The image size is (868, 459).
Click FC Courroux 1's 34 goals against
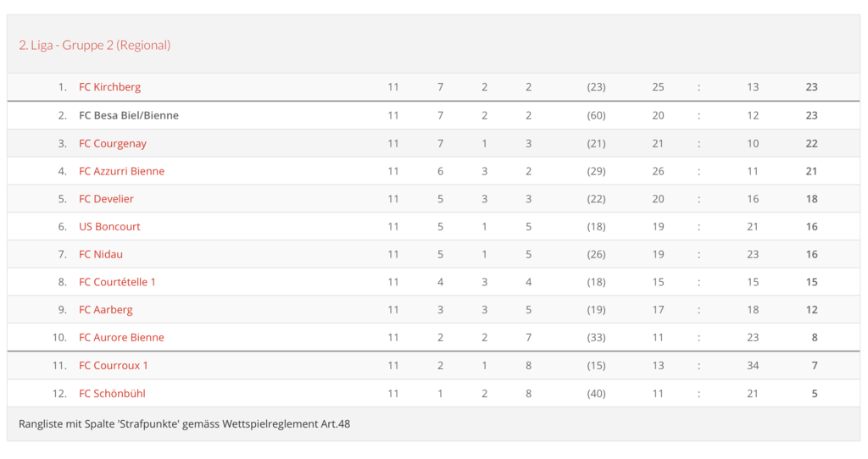pos(753,365)
